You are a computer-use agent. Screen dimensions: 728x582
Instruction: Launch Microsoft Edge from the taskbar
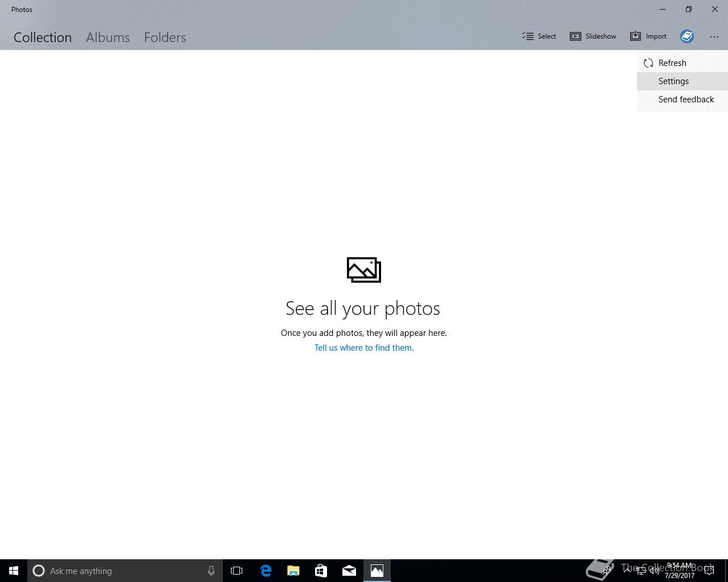[266, 571]
